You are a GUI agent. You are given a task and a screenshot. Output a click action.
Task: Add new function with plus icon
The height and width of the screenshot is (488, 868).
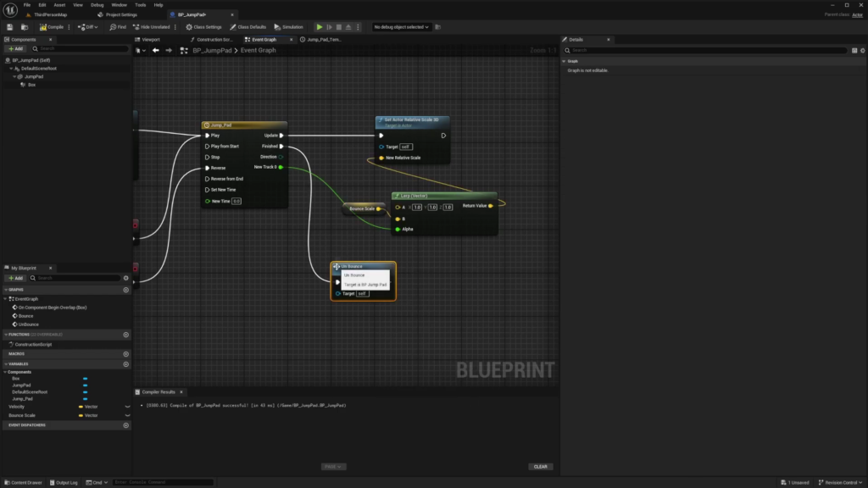coord(125,335)
